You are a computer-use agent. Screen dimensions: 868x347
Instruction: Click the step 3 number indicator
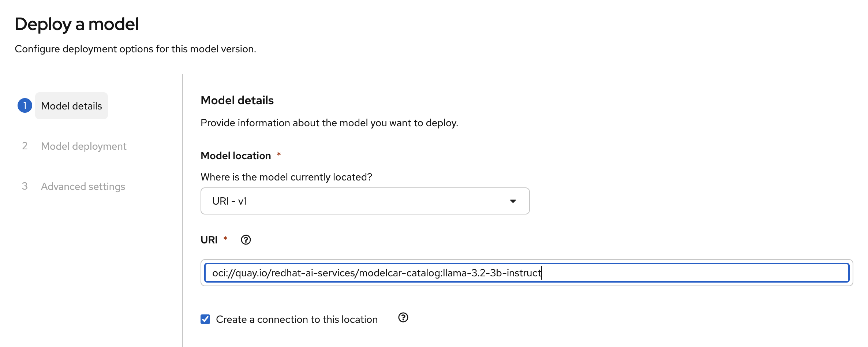25,186
